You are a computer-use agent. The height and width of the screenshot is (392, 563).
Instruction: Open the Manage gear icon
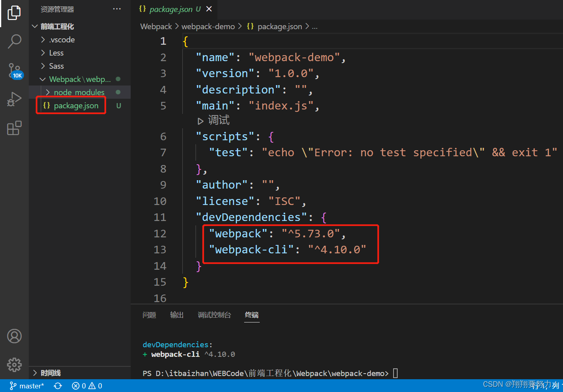coord(14,364)
